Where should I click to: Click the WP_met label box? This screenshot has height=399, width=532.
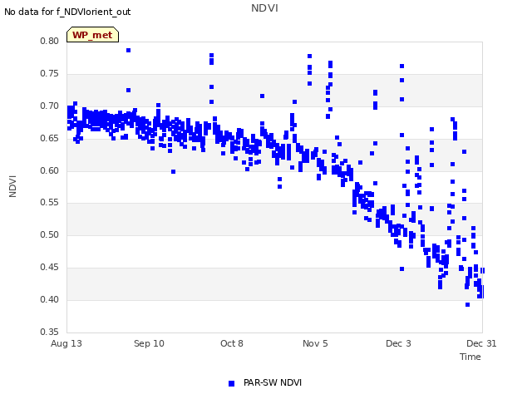click(x=92, y=35)
